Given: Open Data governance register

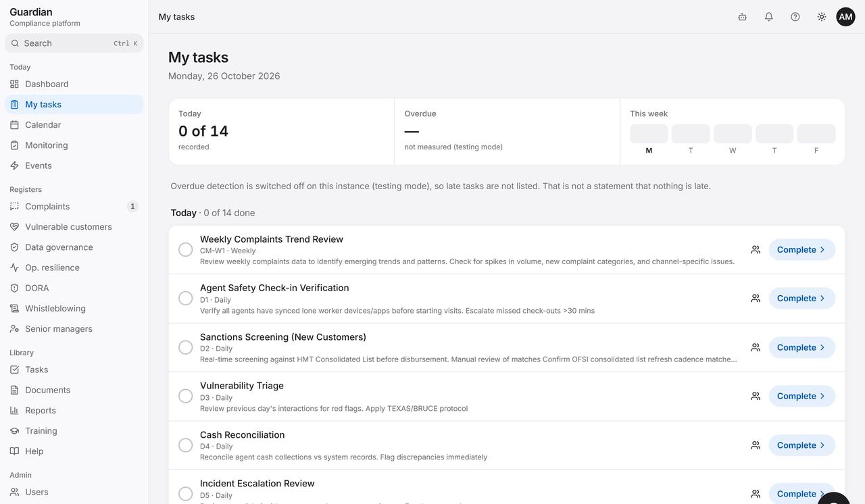Looking at the screenshot, I should (x=74, y=247).
